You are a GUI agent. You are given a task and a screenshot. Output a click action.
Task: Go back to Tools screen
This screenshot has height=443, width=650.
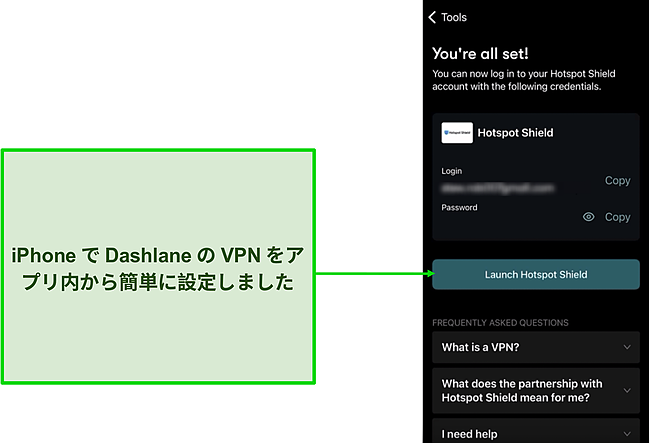click(447, 17)
